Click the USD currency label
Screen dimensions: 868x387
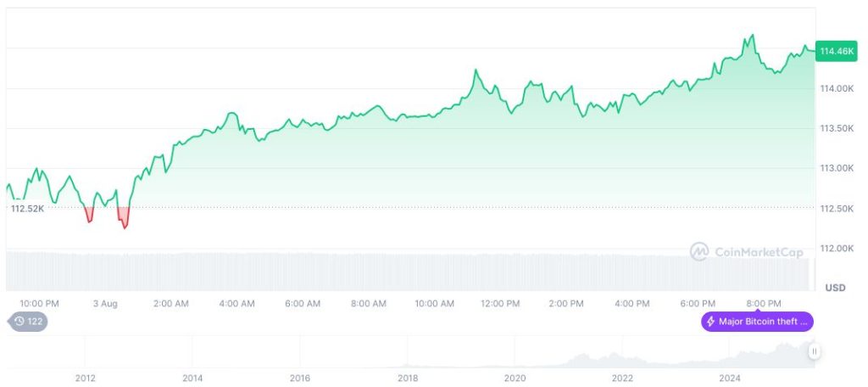pos(835,288)
